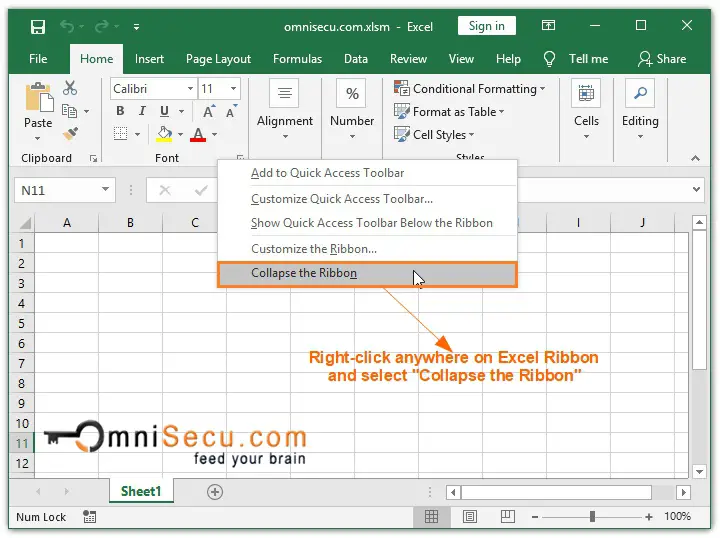Open Ribbon Display Options icon
This screenshot has width=720, height=538.
click(548, 25)
